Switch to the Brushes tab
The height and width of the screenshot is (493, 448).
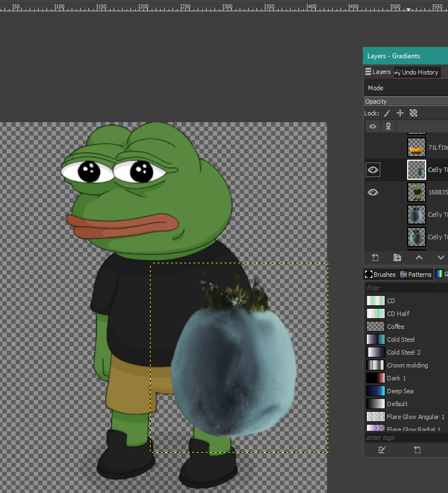pyautogui.click(x=380, y=275)
